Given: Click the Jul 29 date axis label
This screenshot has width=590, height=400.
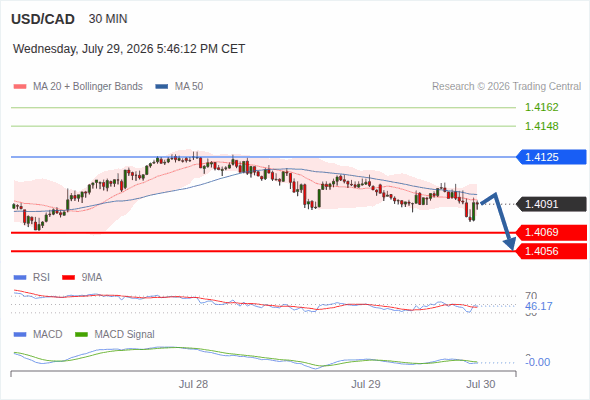Looking at the screenshot, I should click(366, 384).
